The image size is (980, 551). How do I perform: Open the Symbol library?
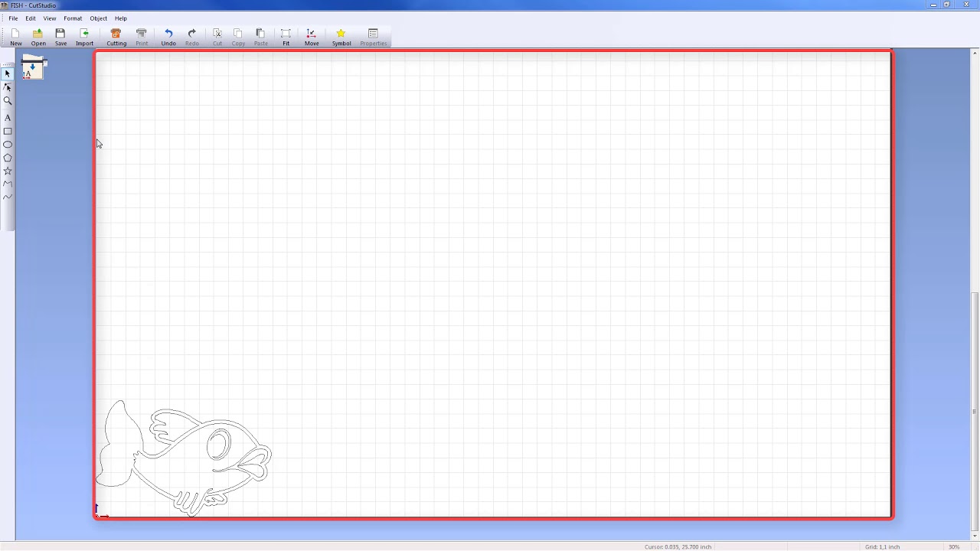tap(341, 37)
